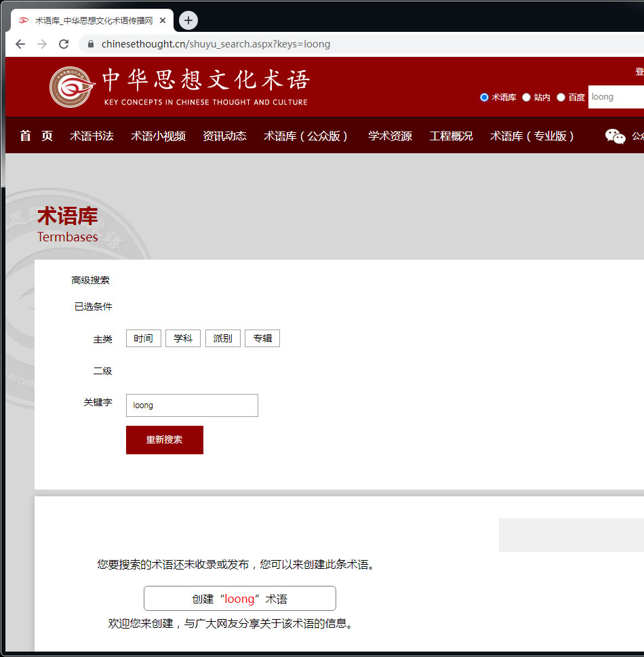Image resolution: width=644 pixels, height=657 pixels.
Task: Reload the page with refresh icon
Action: 64,44
